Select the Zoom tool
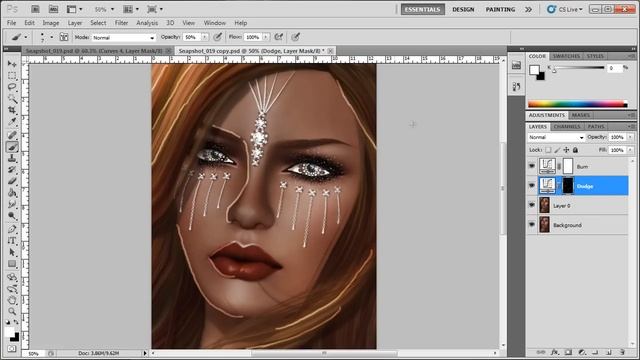The image size is (640, 360). tap(12, 312)
